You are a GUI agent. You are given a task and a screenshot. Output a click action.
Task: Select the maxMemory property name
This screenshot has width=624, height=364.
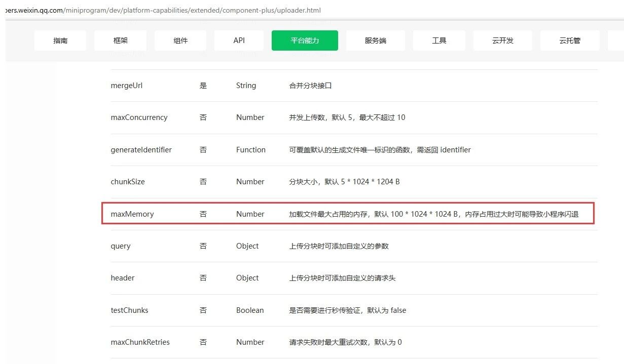(132, 214)
